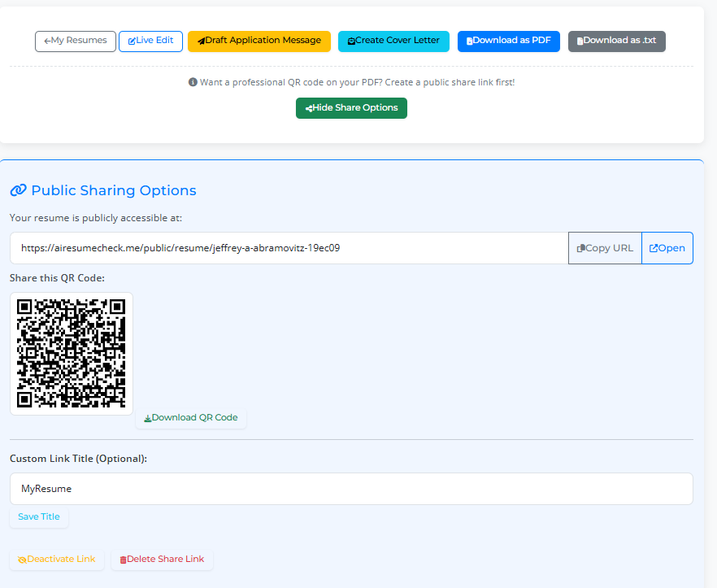Draft an application message
This screenshot has width=717, height=588.
(259, 41)
